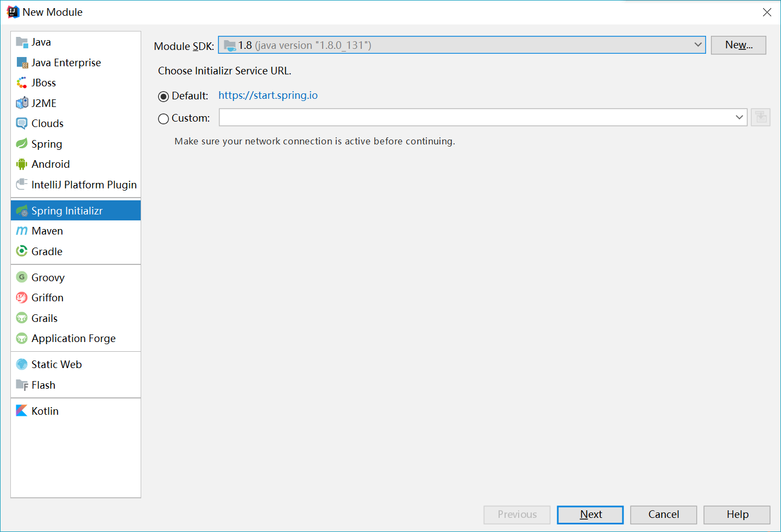This screenshot has height=532, width=781.
Task: Select the Spring list entry
Action: click(75, 144)
